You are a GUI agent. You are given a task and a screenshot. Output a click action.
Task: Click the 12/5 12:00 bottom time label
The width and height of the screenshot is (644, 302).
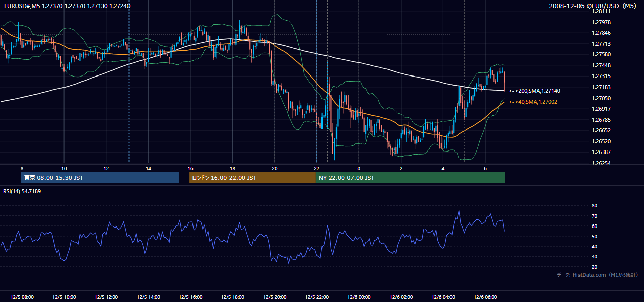106,297
